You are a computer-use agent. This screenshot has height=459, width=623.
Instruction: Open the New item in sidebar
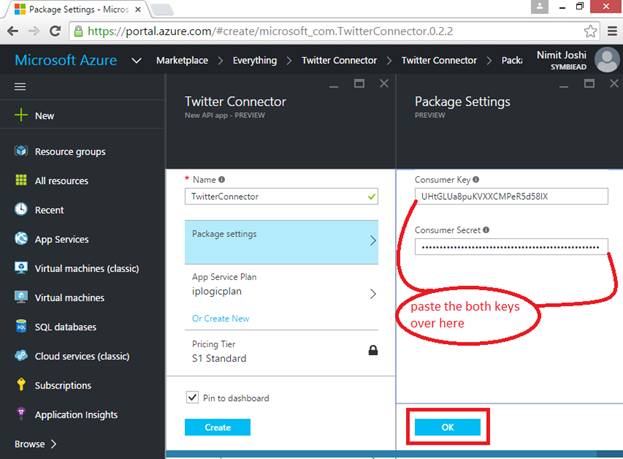44,116
